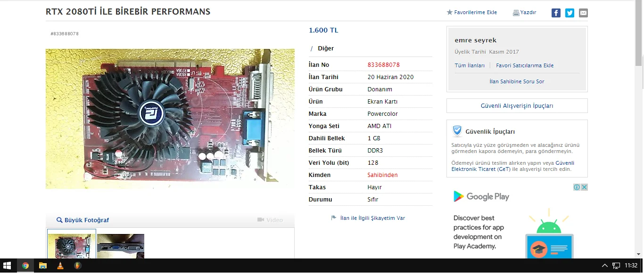Select the second thumbnail showing ports

[x=121, y=246]
